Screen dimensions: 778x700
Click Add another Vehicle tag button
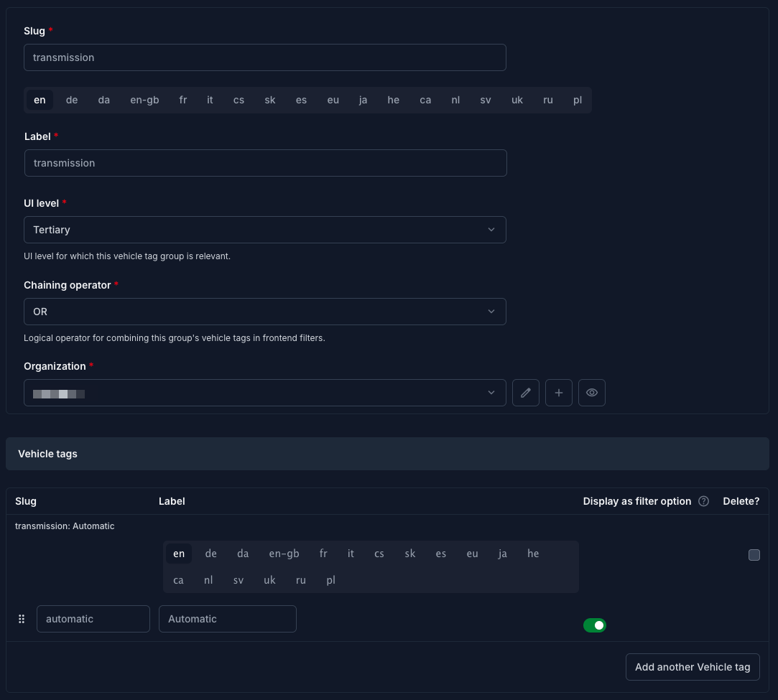pos(693,667)
